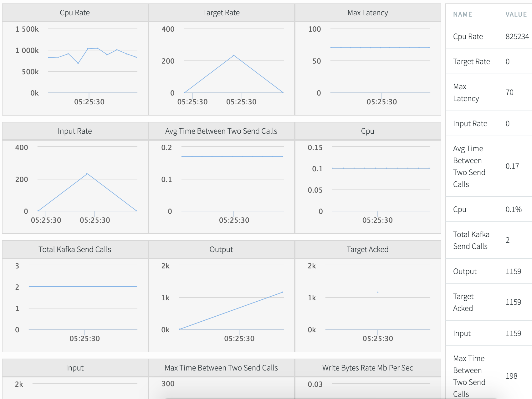
Task: Click the peak point on Input Rate graph
Action: click(87, 174)
